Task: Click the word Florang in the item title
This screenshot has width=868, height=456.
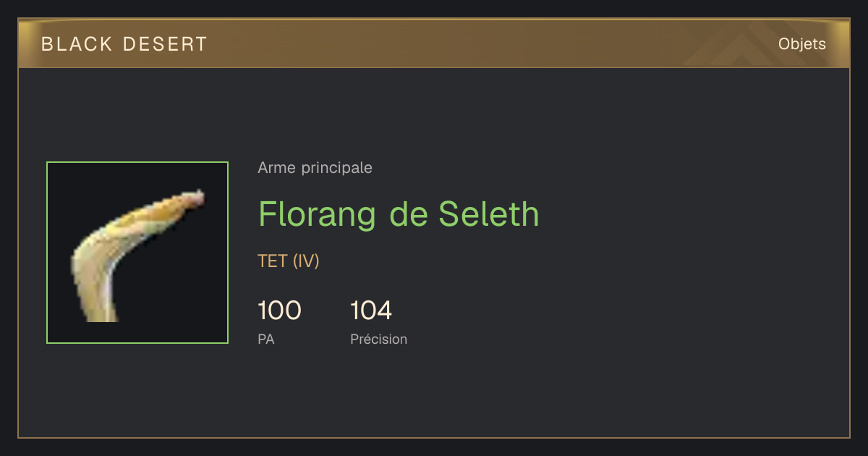Action: [x=318, y=215]
